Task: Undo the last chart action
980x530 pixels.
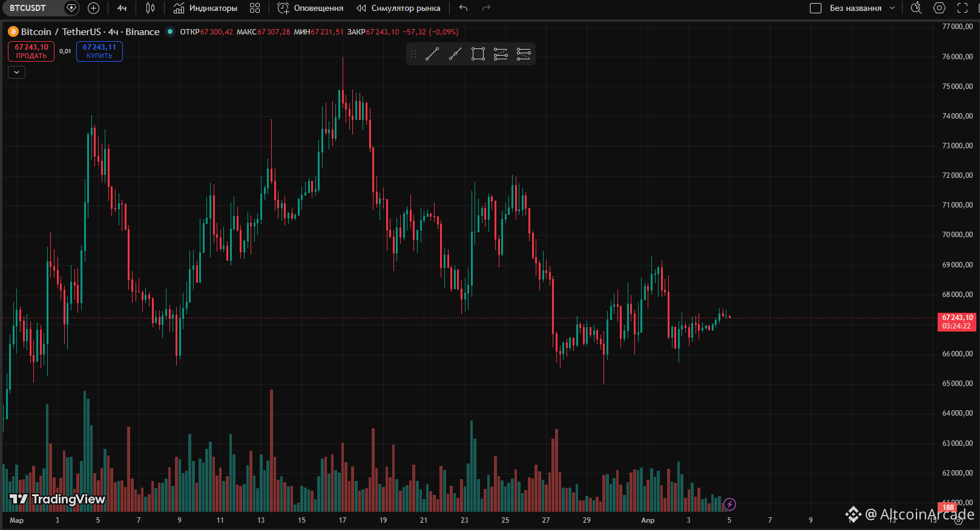Action: pos(464,8)
